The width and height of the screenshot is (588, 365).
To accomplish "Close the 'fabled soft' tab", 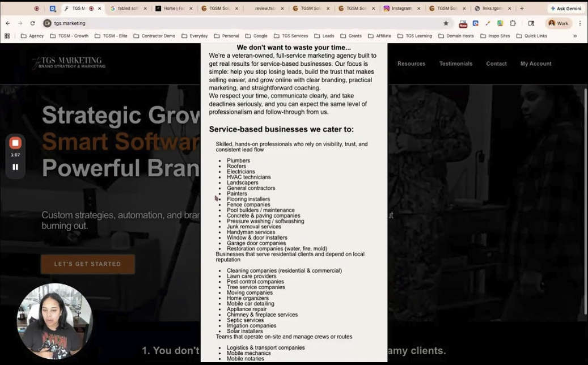I will point(145,9).
